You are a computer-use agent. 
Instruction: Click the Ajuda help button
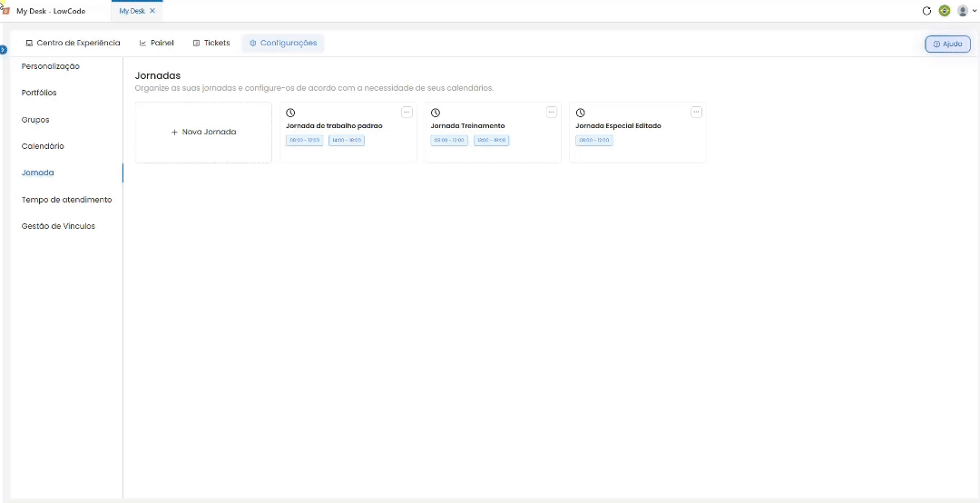(x=947, y=44)
